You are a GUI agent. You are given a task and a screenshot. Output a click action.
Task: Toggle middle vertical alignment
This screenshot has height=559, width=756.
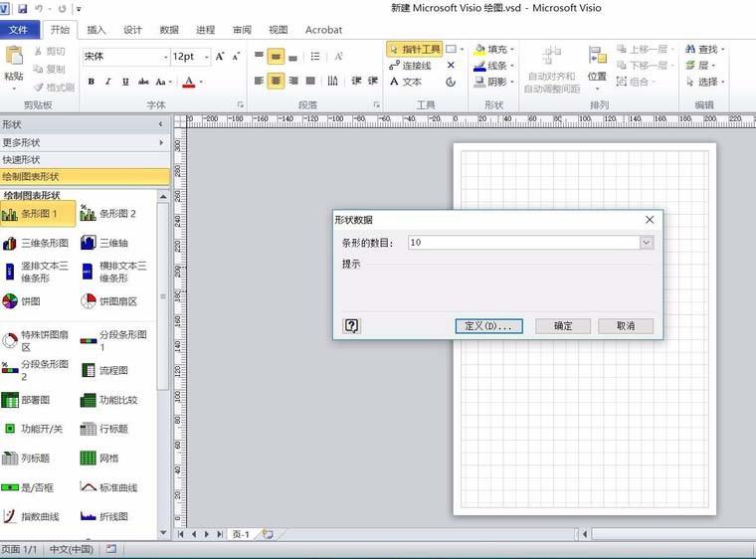[x=276, y=57]
